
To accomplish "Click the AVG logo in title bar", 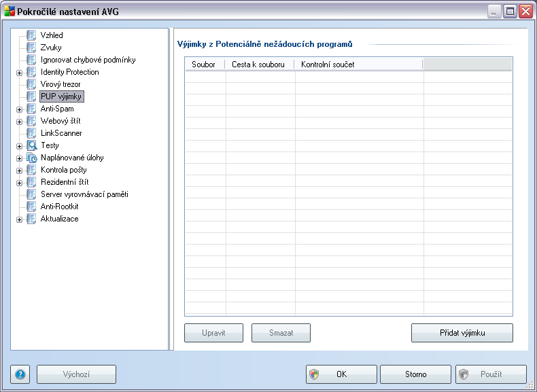I will coord(10,12).
